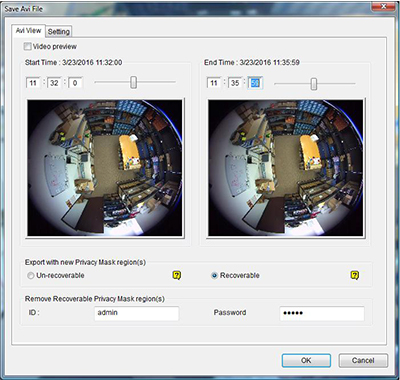Click the ID field containing admin
This screenshot has width=400, height=380.
click(137, 314)
